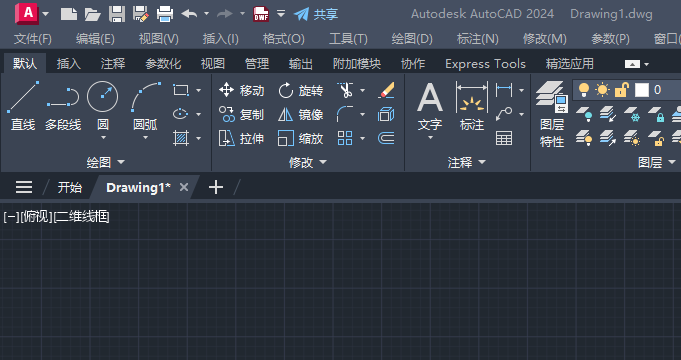This screenshot has height=360, width=681.
Task: Switch to the 开始 file tab
Action: tap(69, 188)
